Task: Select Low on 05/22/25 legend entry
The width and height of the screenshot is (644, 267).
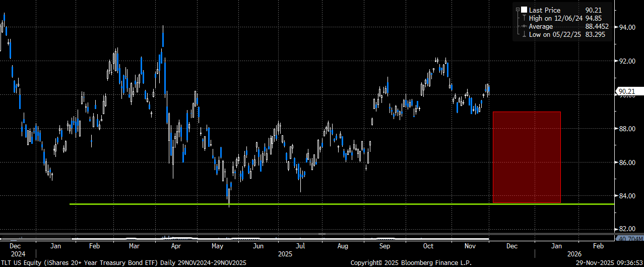Action: point(555,34)
